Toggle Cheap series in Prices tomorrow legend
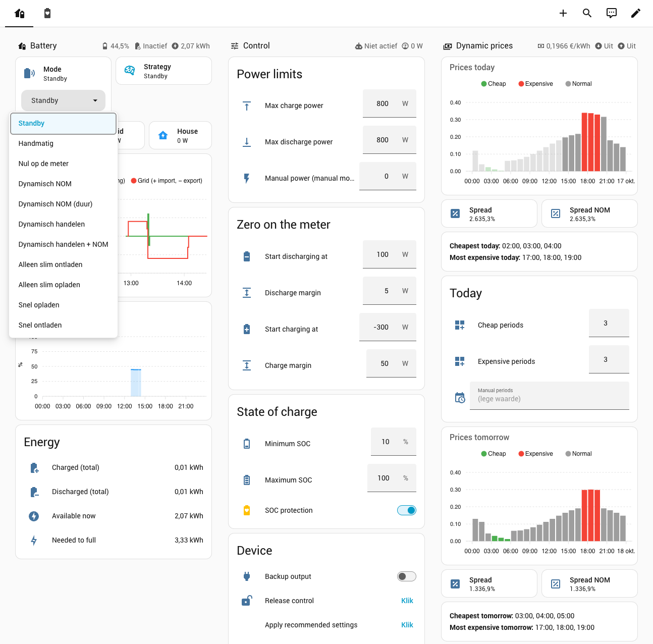This screenshot has width=653, height=644. point(494,454)
